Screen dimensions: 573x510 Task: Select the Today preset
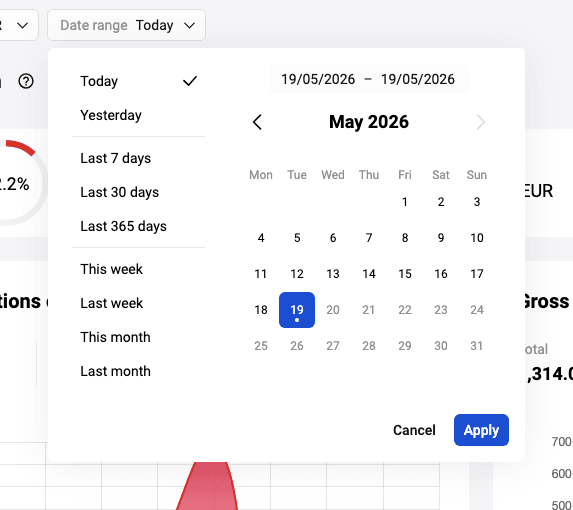[x=138, y=81]
